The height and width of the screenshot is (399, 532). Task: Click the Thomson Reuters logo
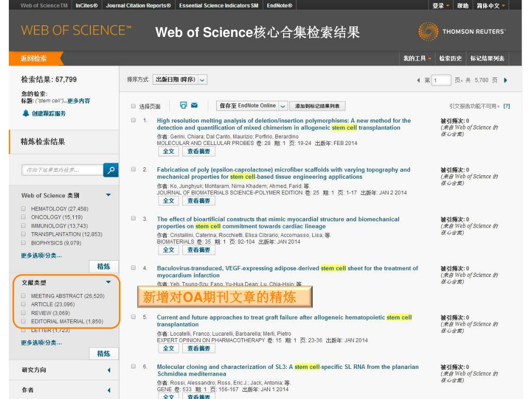462,32
